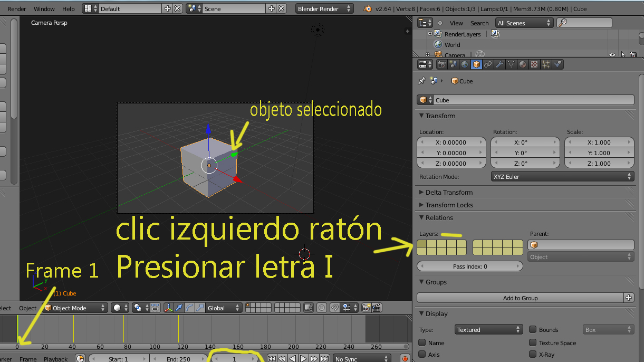
Task: Click the pin icon in properties context row
Action: click(x=421, y=81)
